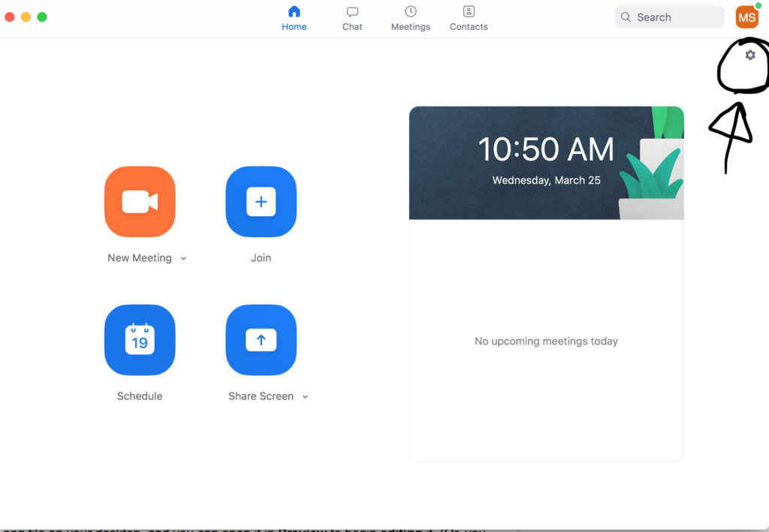
Task: Minimize the window with yellow button
Action: 26,17
